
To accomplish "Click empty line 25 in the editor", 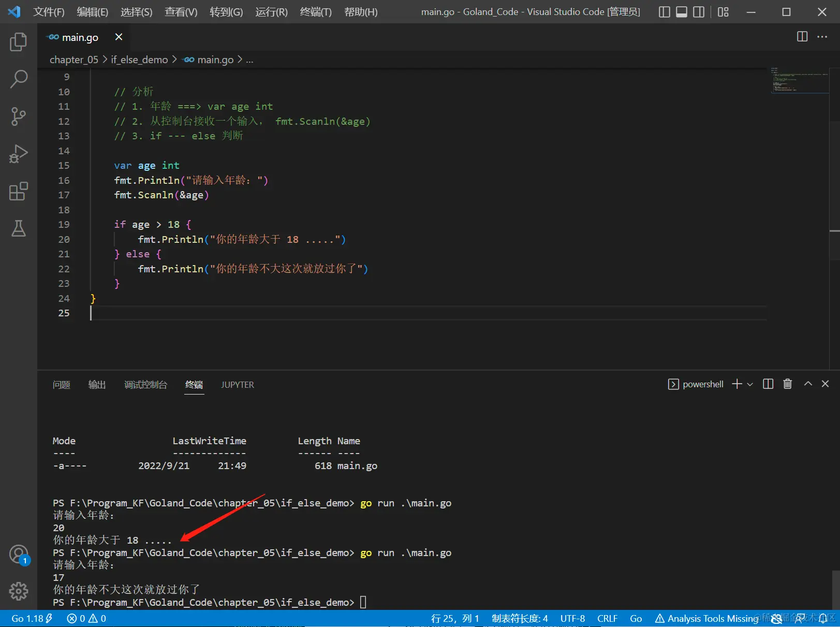I will tap(428, 313).
